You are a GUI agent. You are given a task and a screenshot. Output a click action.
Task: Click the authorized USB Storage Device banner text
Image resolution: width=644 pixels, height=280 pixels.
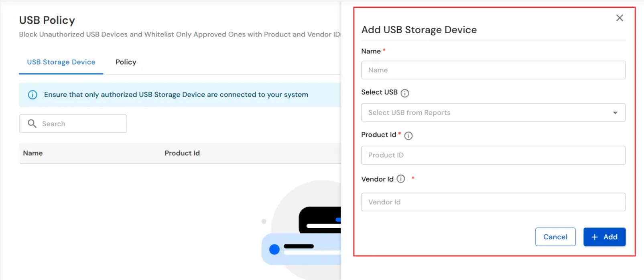[176, 95]
